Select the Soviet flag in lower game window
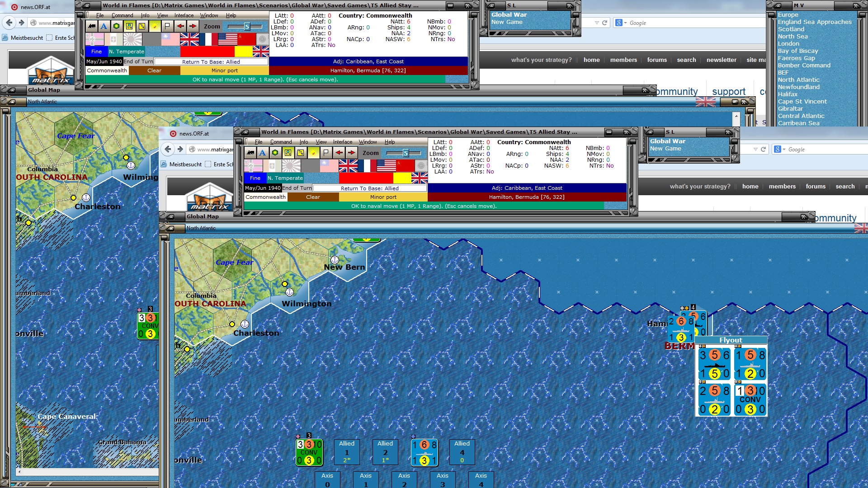This screenshot has width=868, height=488. pos(405,166)
